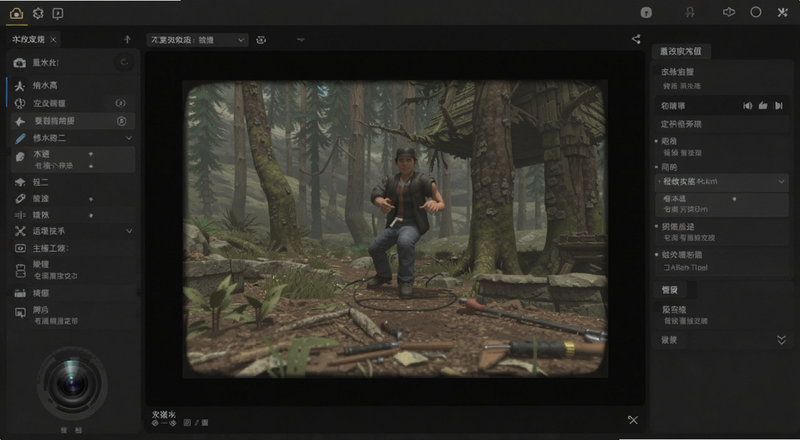800x440 pixels.
Task: Select the briefcase icon row in left panel
Action: click(x=73, y=293)
